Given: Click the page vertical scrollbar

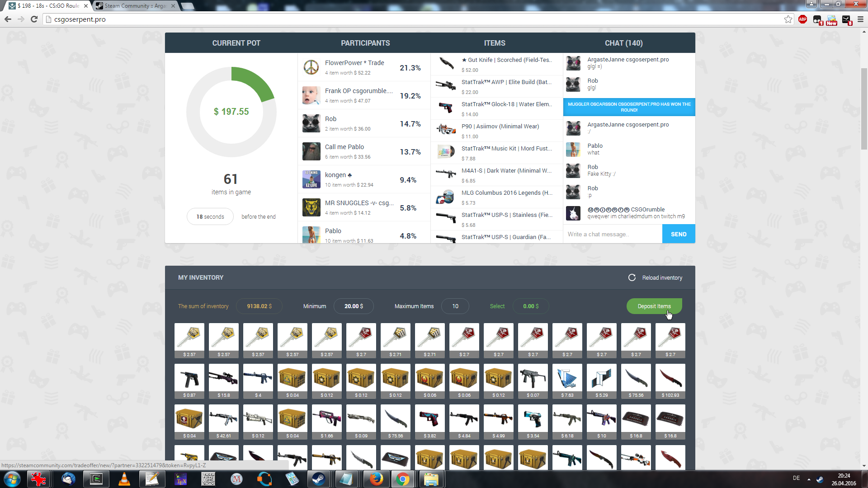Looking at the screenshot, I should (x=864, y=108).
